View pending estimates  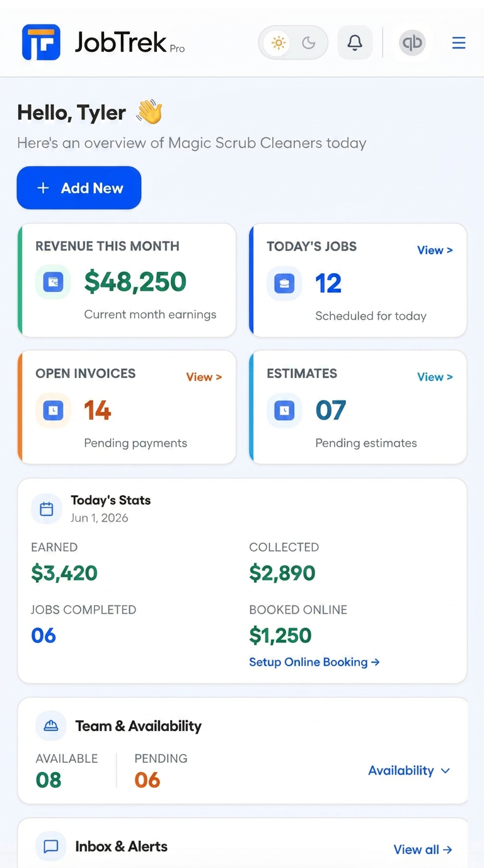pos(435,377)
